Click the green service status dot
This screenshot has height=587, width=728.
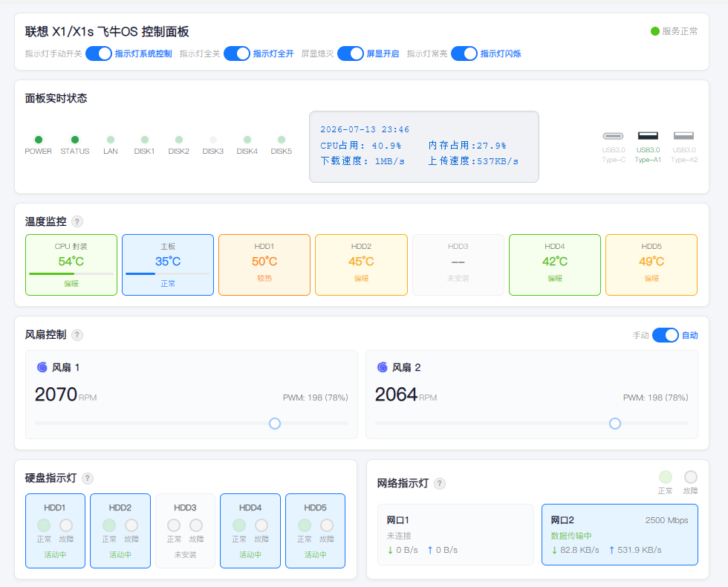tap(655, 31)
